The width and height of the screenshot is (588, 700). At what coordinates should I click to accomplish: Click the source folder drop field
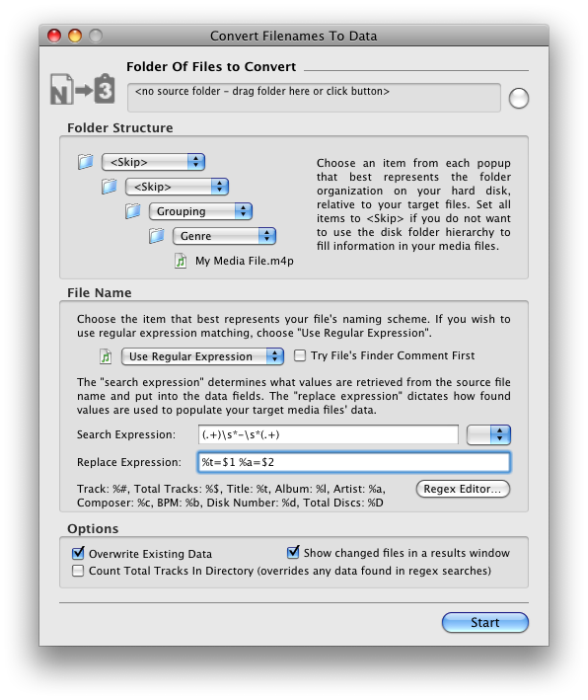pyautogui.click(x=314, y=98)
